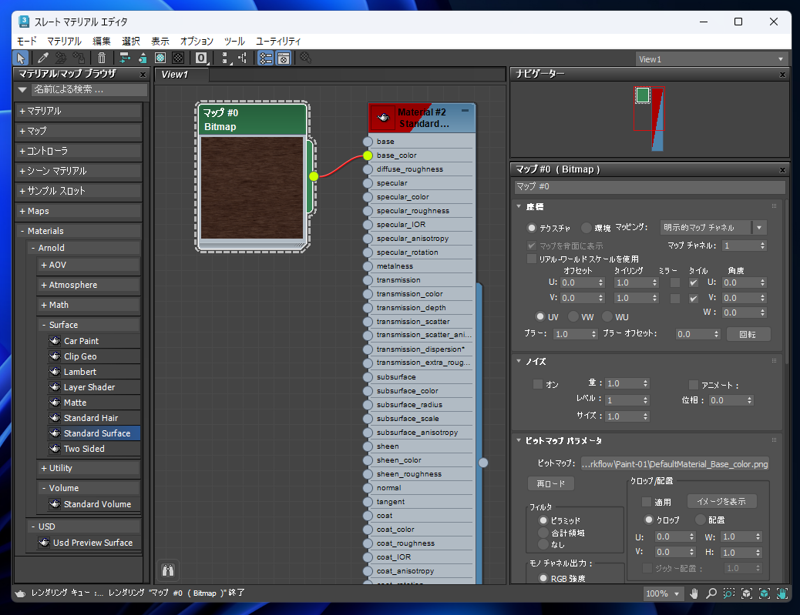Open the 明示的マップ チャネル mapping dropdown
800x615 pixels.
pos(757,228)
